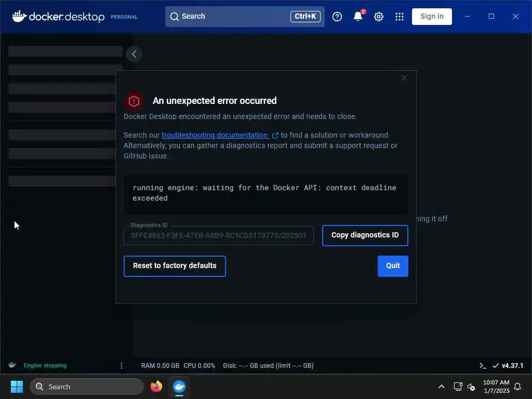The height and width of the screenshot is (399, 532).
Task: Open the settings gear icon
Action: coord(379,17)
